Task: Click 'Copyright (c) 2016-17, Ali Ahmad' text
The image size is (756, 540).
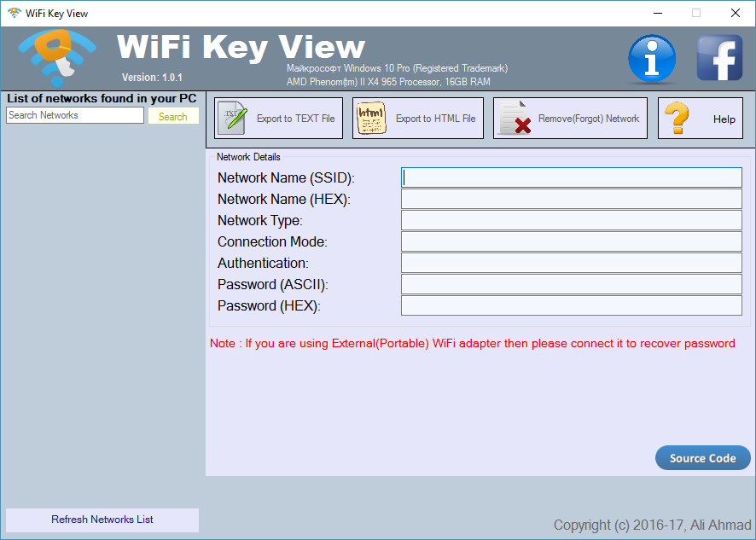Action: (x=652, y=525)
